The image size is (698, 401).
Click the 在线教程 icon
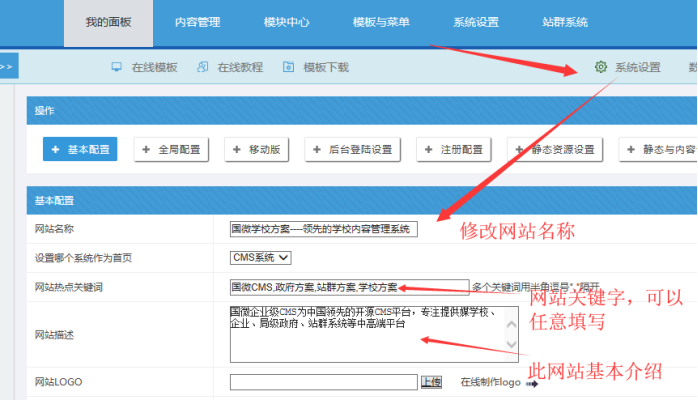coord(203,68)
